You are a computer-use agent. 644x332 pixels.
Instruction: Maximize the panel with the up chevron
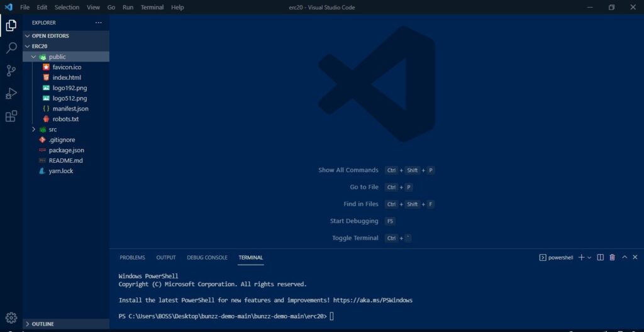point(625,257)
